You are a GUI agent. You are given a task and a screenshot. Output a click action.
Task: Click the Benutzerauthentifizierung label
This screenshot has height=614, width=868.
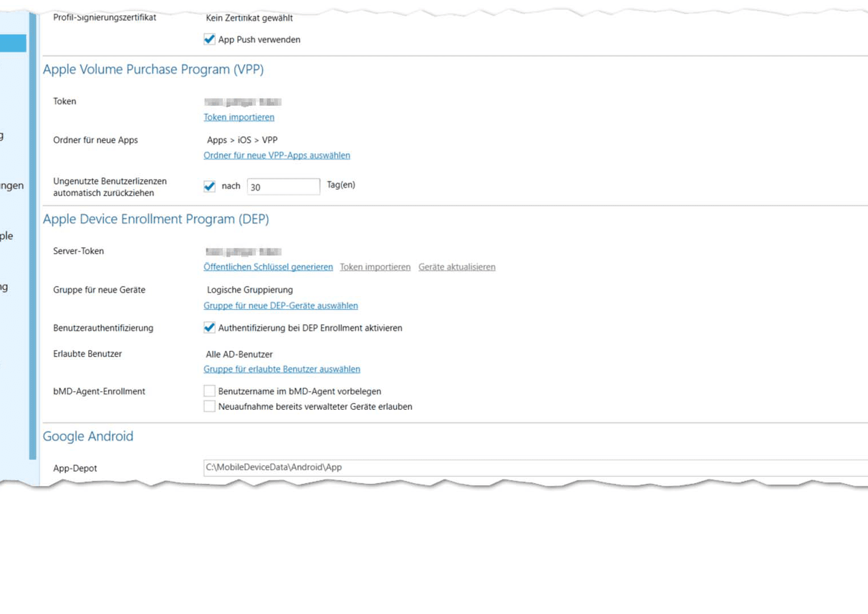coord(103,328)
